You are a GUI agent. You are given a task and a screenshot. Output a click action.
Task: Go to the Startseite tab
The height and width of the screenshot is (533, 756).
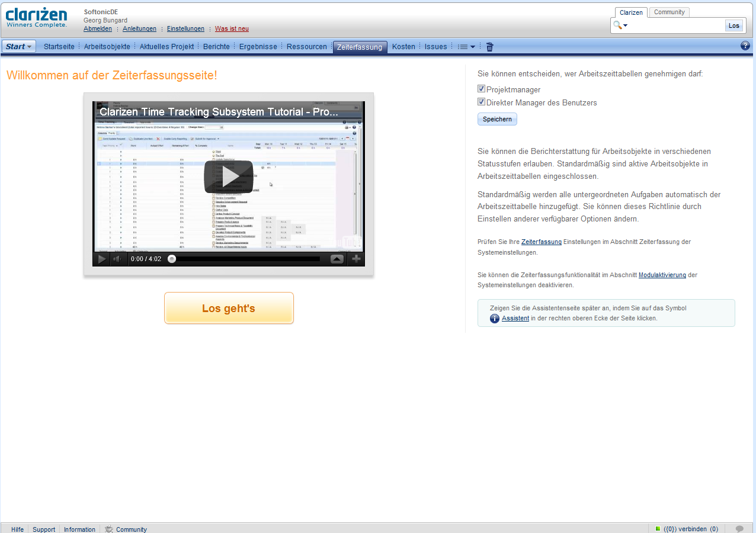click(x=59, y=46)
